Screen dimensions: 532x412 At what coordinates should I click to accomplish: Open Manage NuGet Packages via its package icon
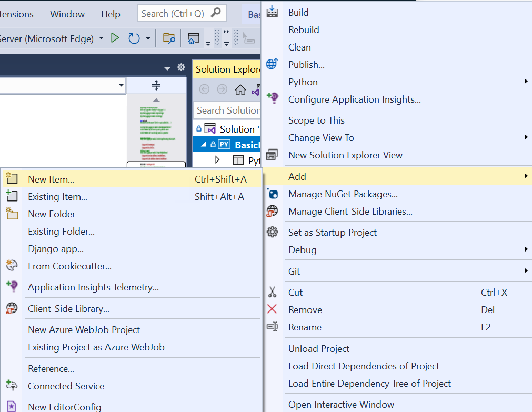272,194
